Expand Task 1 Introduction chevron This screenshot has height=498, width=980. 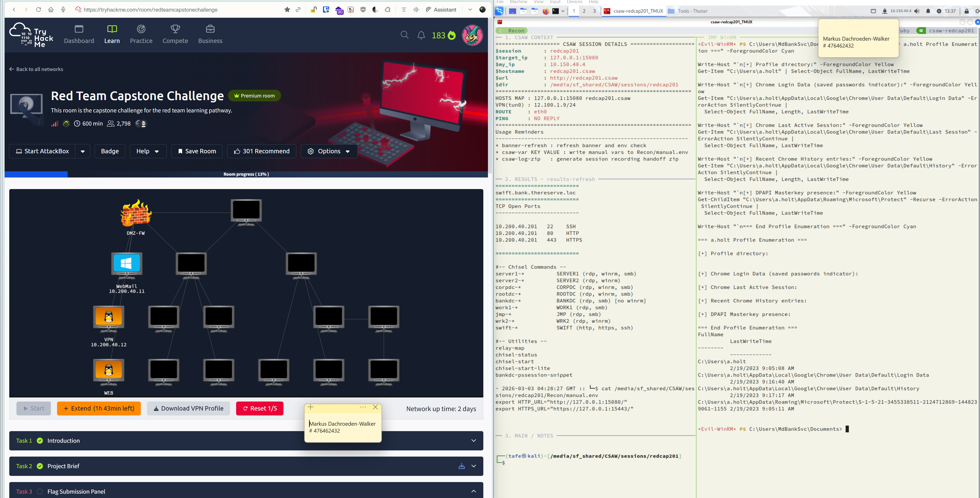click(473, 441)
